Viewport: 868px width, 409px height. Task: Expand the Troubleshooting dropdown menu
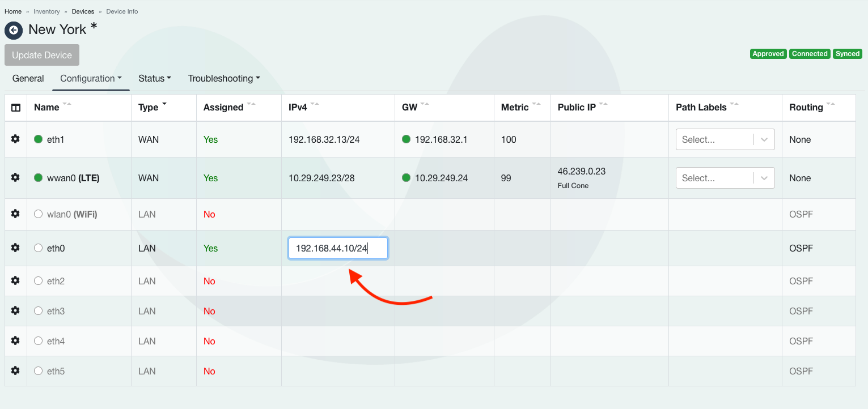[224, 79]
